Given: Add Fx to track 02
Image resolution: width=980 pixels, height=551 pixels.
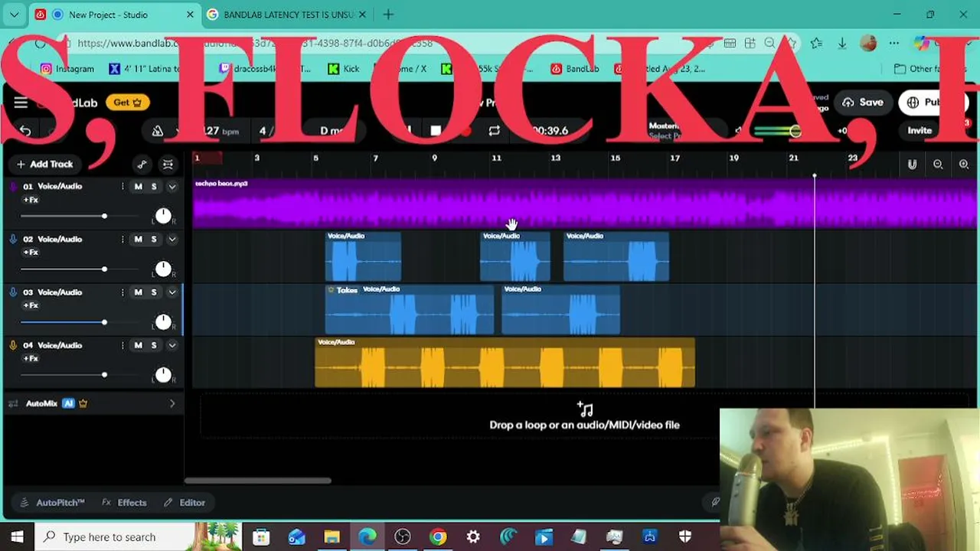Looking at the screenshot, I should tap(31, 253).
